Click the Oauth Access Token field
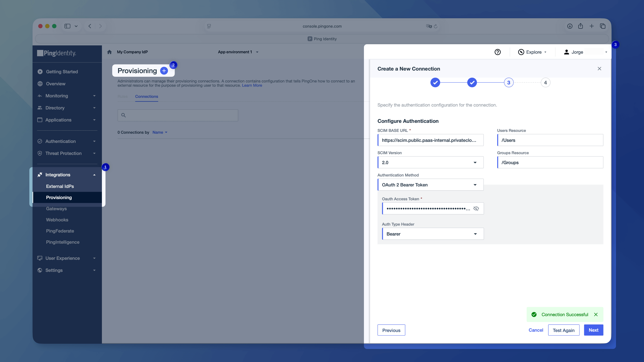 433,208
